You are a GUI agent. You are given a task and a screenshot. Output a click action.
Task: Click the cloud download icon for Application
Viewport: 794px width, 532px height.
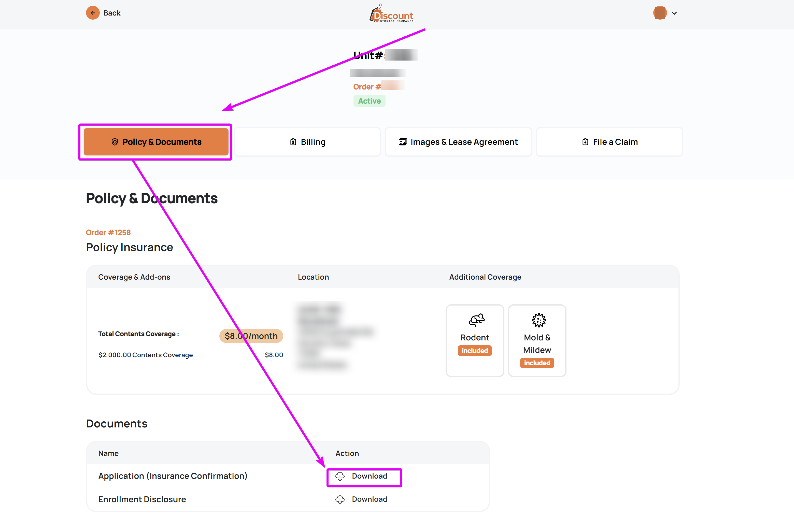coord(340,476)
